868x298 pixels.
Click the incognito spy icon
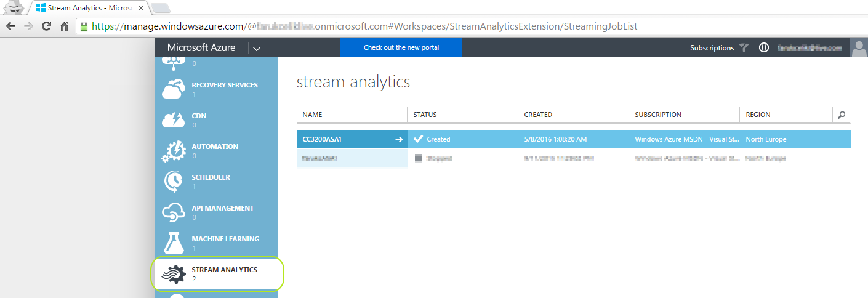pyautogui.click(x=14, y=8)
